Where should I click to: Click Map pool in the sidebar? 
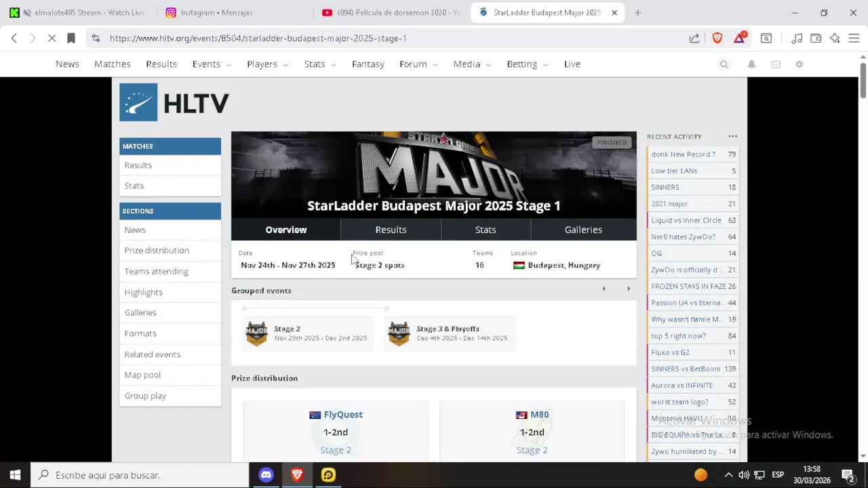[x=170, y=375]
